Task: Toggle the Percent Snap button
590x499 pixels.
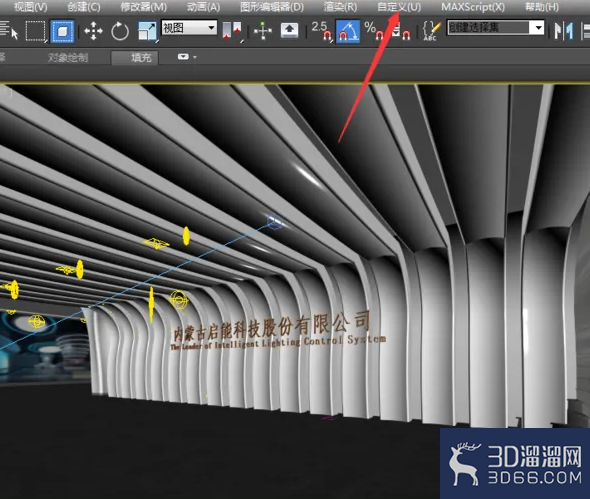Action: click(x=374, y=31)
